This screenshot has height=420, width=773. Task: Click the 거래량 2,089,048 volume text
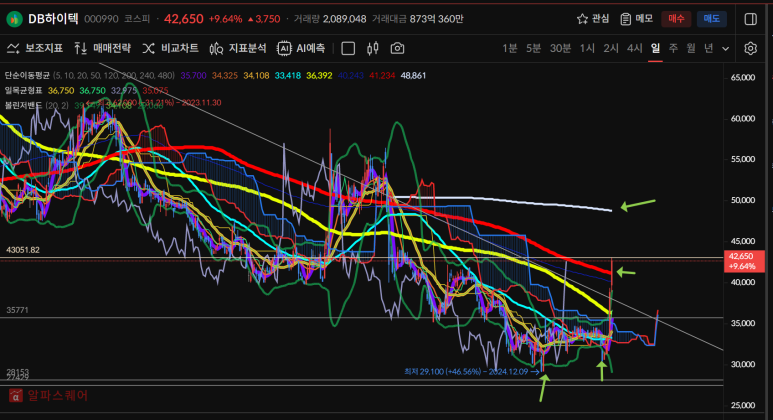330,19
